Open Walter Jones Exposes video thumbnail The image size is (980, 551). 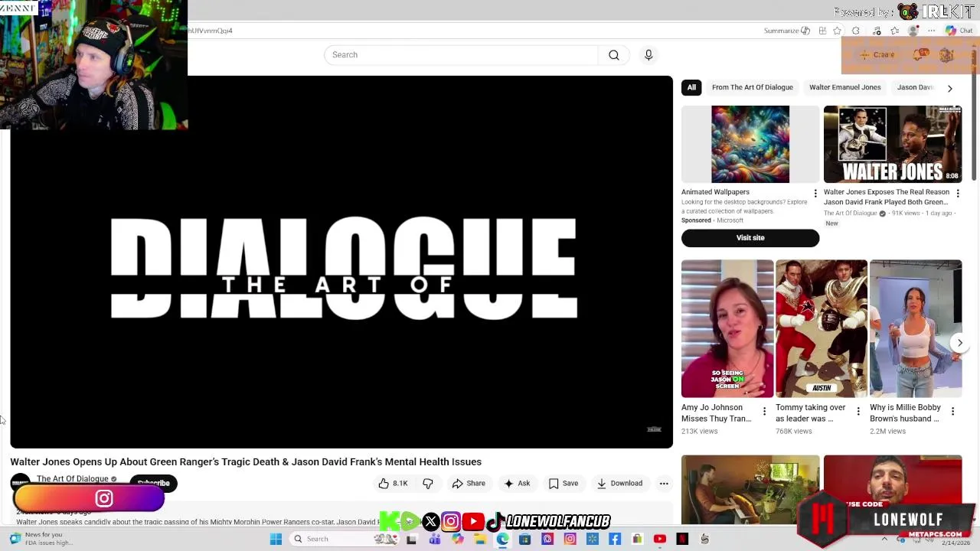[x=893, y=145]
